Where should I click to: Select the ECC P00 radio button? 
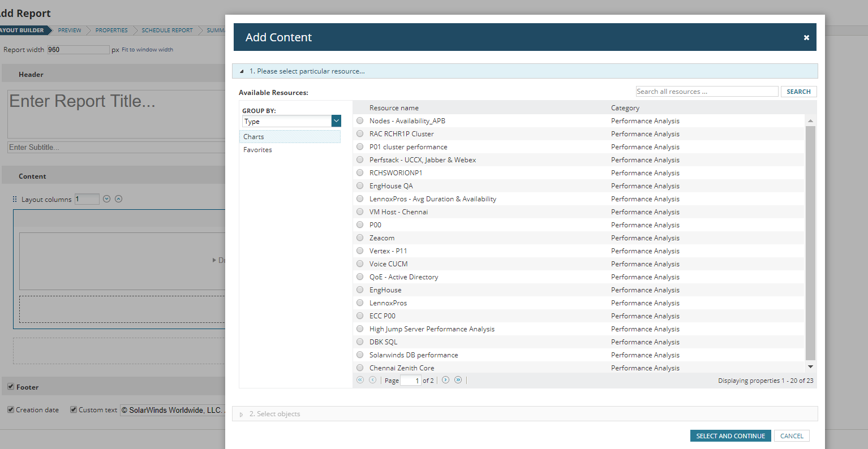(x=360, y=316)
